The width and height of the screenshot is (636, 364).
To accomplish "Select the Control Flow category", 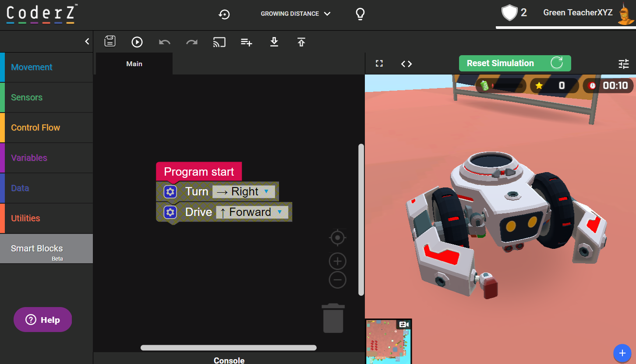I will click(35, 127).
